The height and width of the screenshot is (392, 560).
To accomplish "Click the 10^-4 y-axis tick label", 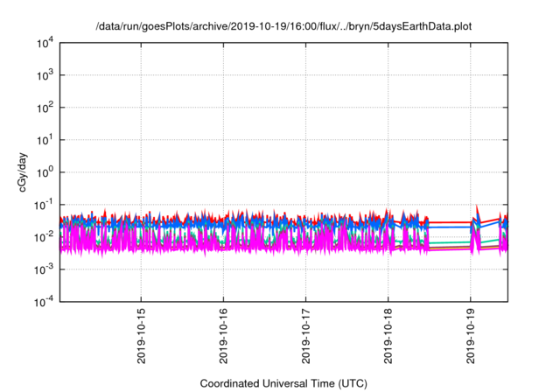I will tap(43, 301).
